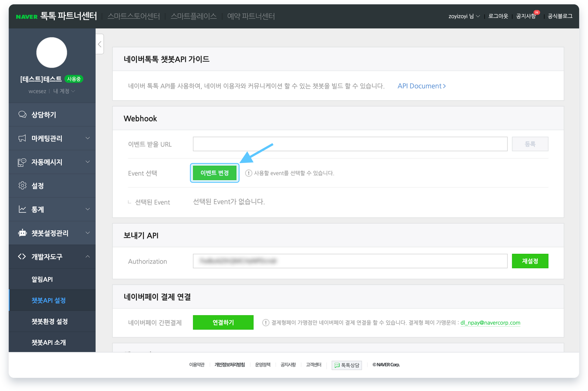Click the 마케팅관리 megaphone icon

coord(22,138)
